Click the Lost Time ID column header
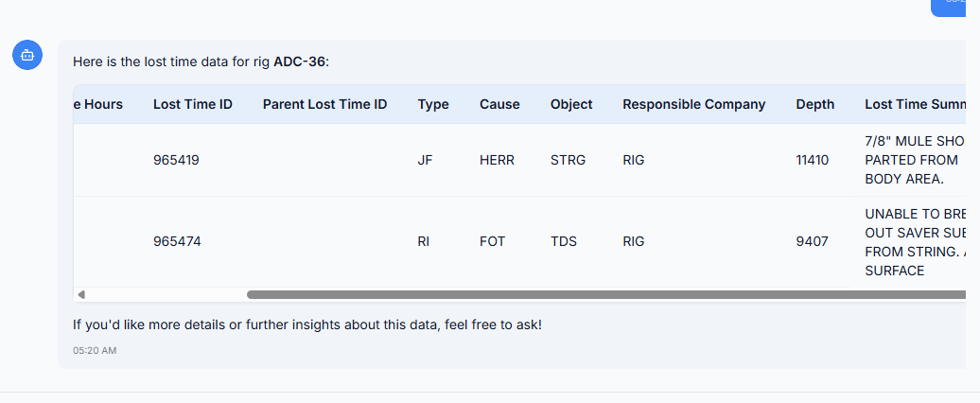Screen dimensions: 980x403 (193, 104)
